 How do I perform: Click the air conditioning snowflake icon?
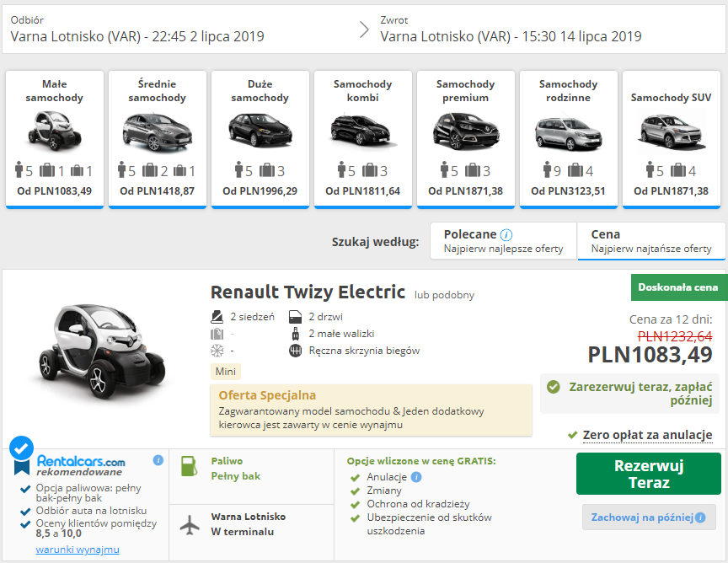point(217,351)
